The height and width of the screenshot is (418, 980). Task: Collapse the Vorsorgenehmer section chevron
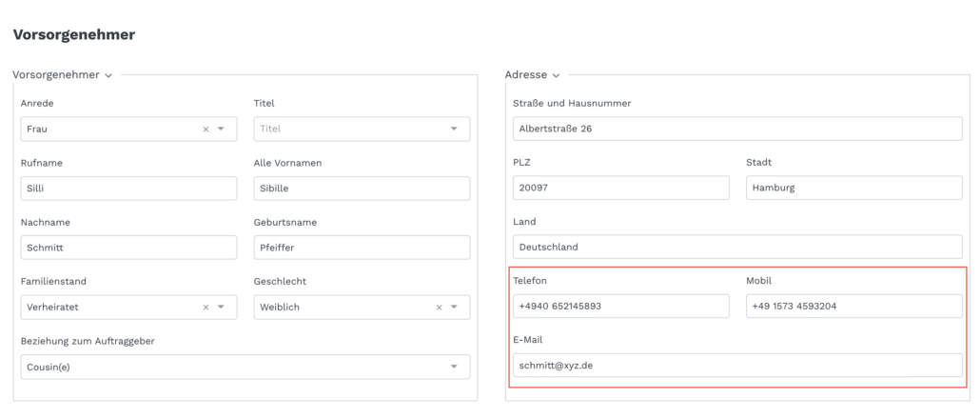tap(108, 76)
